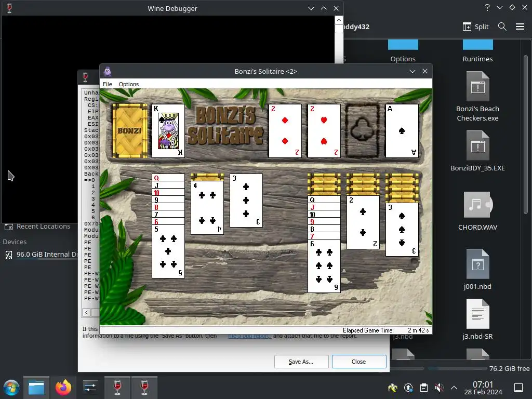Screen dimensions: 532x399
Task: Select the King of spades waste card
Action: [x=168, y=131]
